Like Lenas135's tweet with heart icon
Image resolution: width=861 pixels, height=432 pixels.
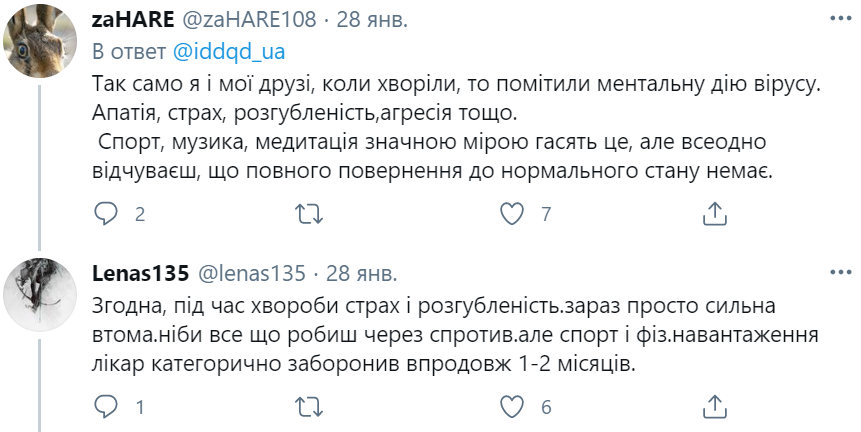pos(512,406)
